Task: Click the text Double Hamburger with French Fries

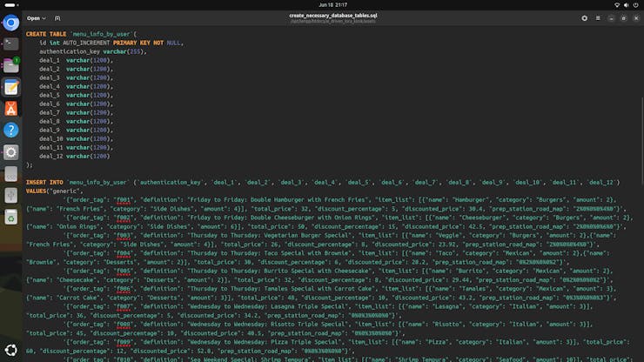Action: tap(308, 200)
